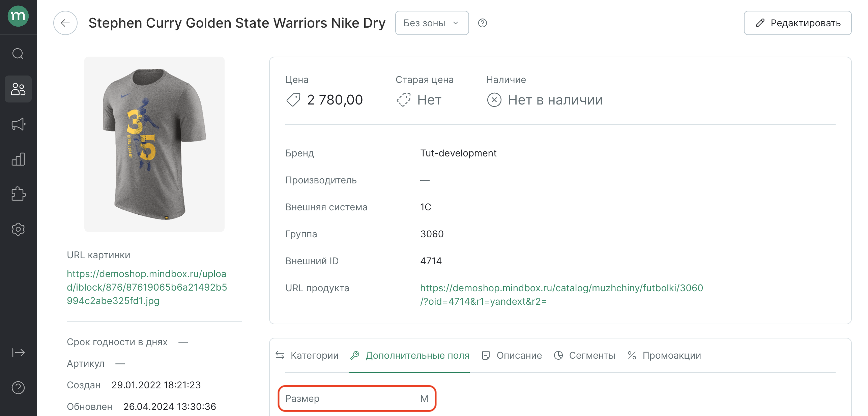Click the price tag icon

[x=293, y=100]
